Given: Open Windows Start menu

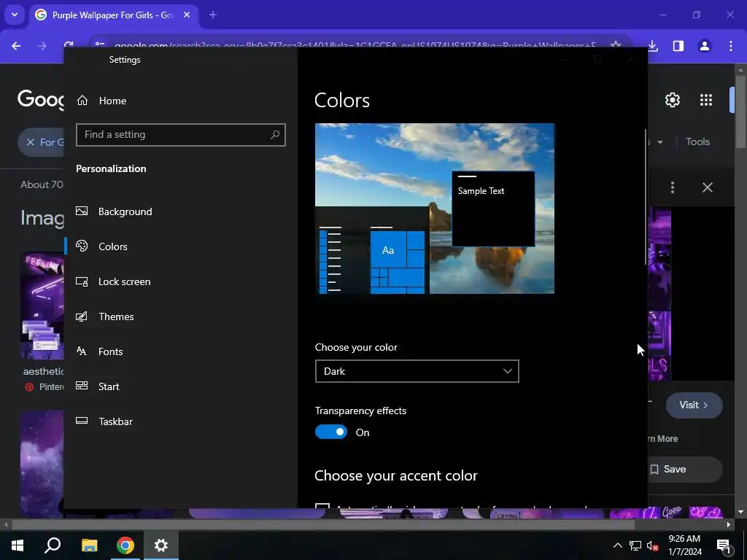Looking at the screenshot, I should 18,545.
